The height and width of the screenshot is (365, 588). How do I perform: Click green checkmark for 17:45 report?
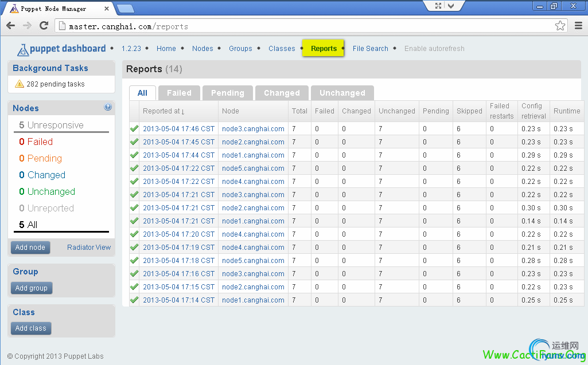click(134, 142)
